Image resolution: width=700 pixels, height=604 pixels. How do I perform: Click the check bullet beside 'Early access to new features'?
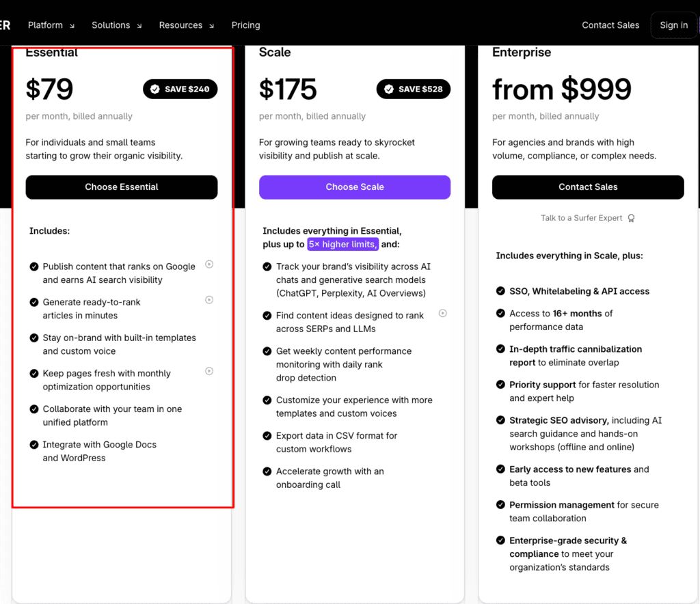click(500, 469)
